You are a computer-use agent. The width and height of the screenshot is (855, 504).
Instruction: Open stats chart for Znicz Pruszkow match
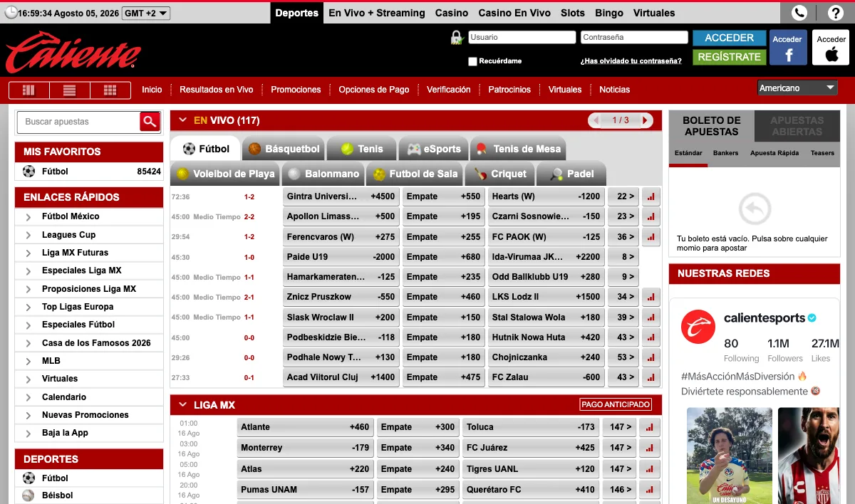(651, 297)
